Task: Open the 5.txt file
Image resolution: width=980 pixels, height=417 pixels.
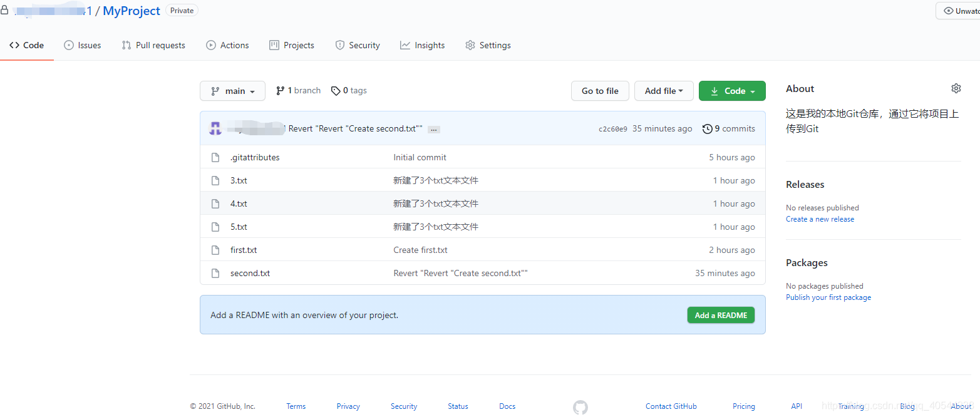Action: pos(239,227)
